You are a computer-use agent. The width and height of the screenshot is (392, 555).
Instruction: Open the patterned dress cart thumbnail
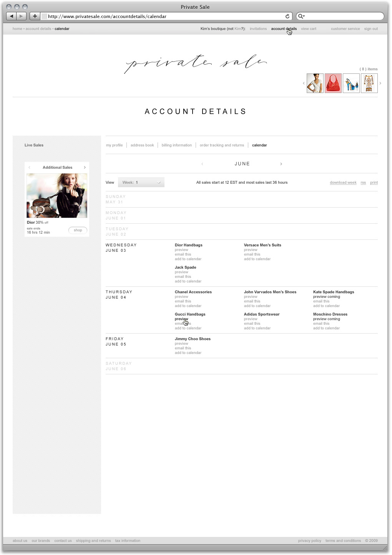click(369, 83)
